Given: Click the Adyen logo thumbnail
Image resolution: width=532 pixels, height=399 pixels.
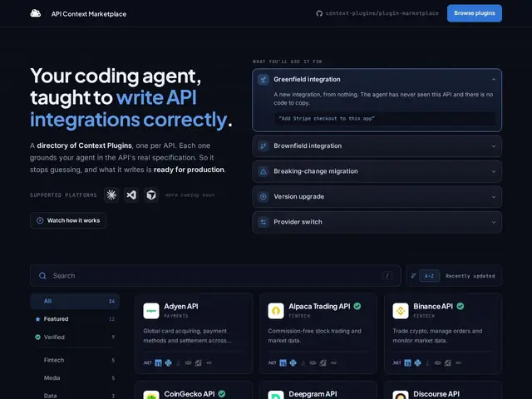Looking at the screenshot, I should pos(151,311).
